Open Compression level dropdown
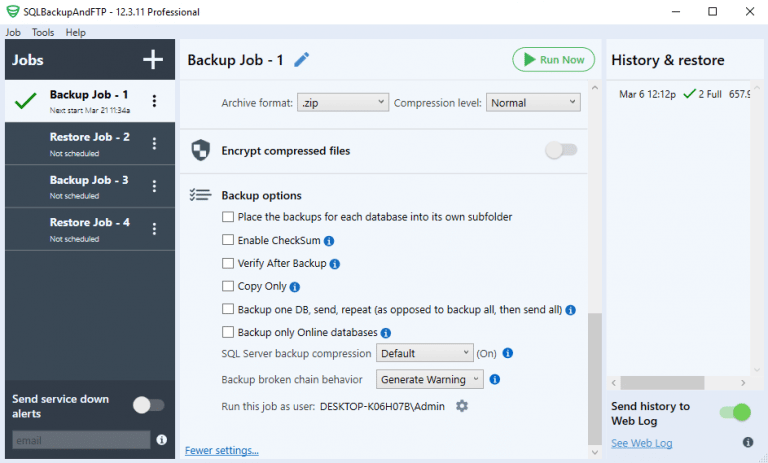This screenshot has width=768, height=463. click(x=533, y=102)
